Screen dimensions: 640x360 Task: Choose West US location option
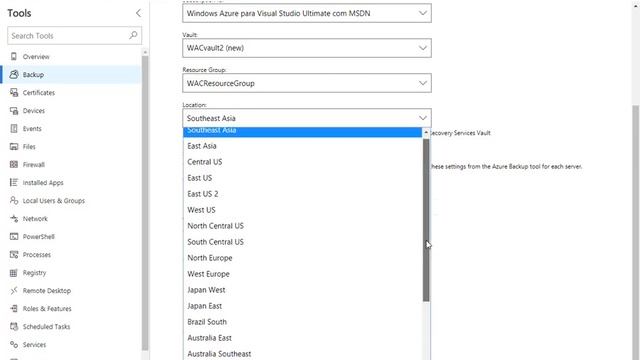[302, 210]
